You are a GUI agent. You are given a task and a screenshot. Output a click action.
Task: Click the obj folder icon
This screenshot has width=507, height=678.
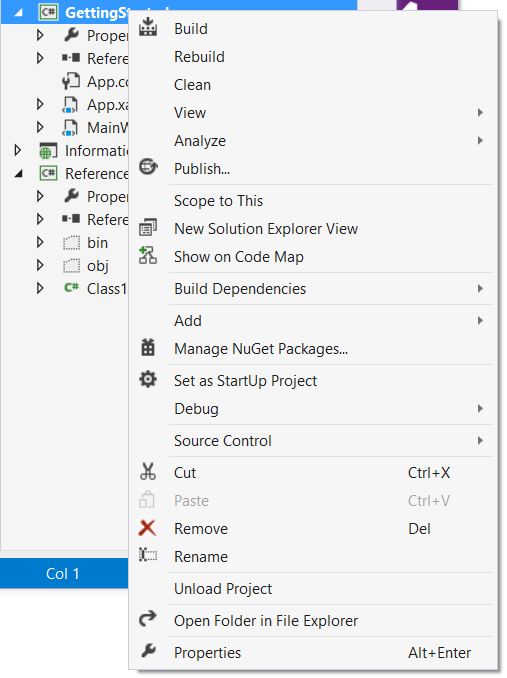point(71,265)
